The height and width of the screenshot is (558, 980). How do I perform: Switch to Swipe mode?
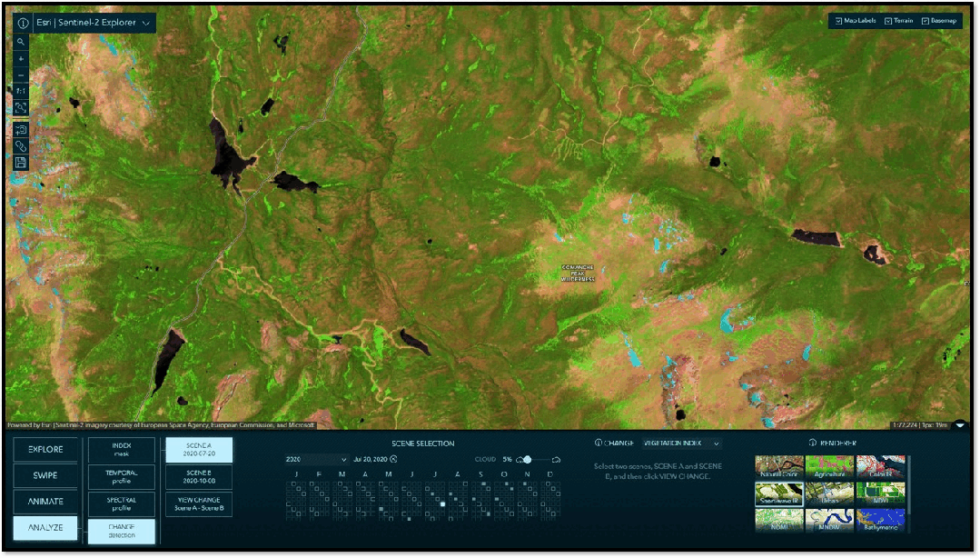45,475
